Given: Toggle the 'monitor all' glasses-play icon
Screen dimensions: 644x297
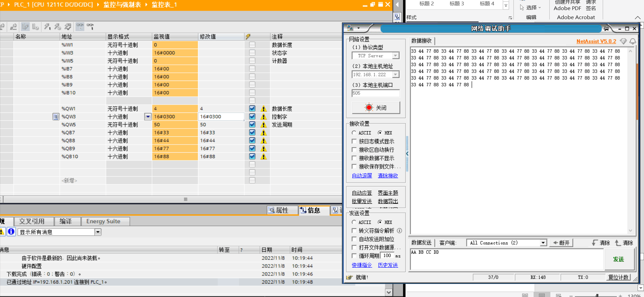Looking at the screenshot, I should tap(80, 27).
